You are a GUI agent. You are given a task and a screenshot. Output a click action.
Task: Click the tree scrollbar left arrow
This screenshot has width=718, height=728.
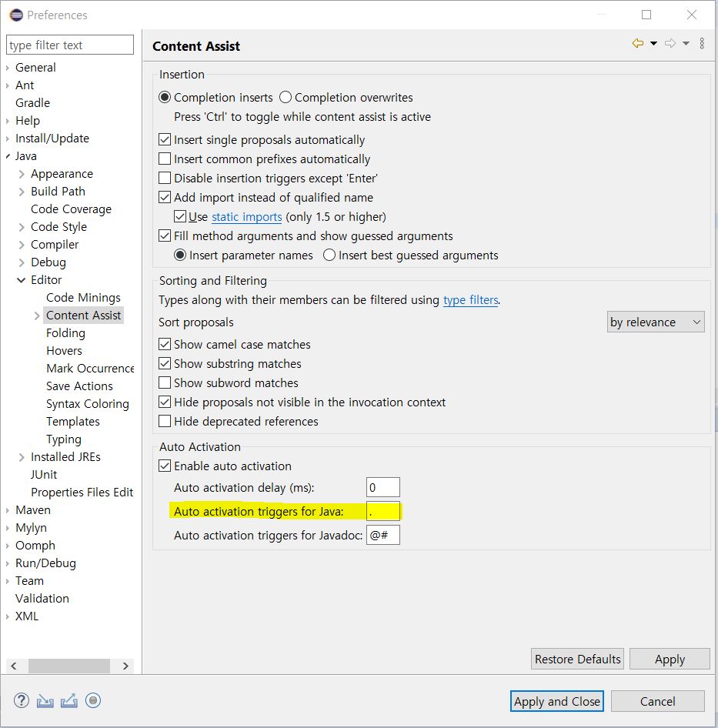point(14,666)
